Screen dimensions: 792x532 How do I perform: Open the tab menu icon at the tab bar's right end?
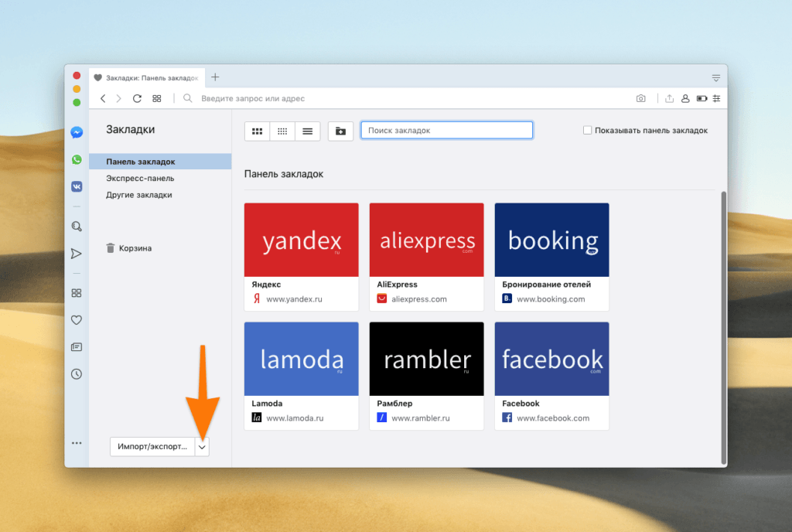coord(716,78)
